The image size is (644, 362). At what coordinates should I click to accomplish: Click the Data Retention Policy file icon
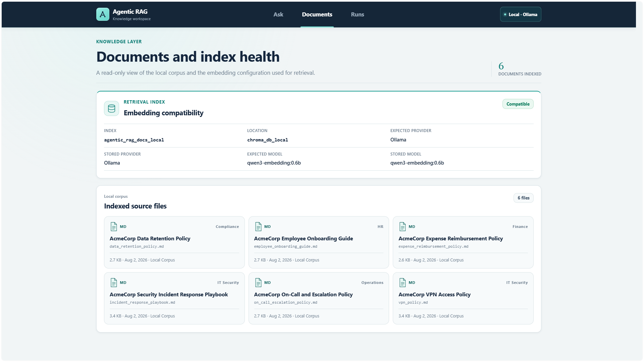click(114, 227)
